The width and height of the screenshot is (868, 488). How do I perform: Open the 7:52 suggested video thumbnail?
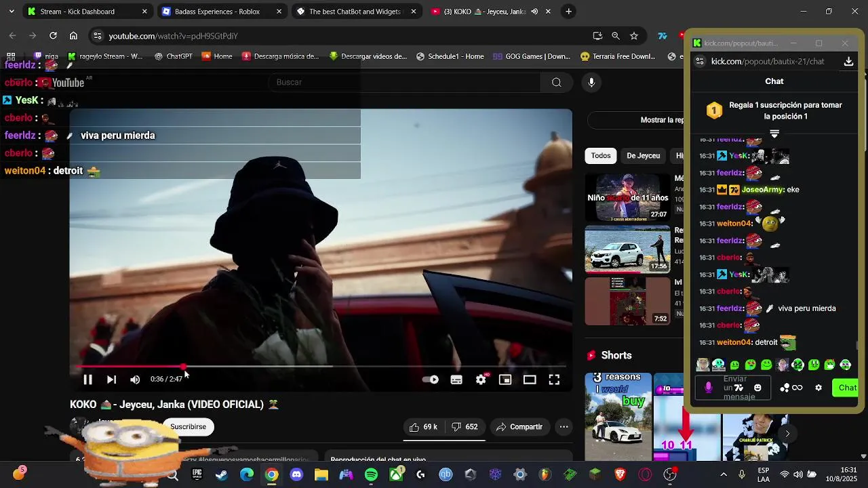(627, 301)
